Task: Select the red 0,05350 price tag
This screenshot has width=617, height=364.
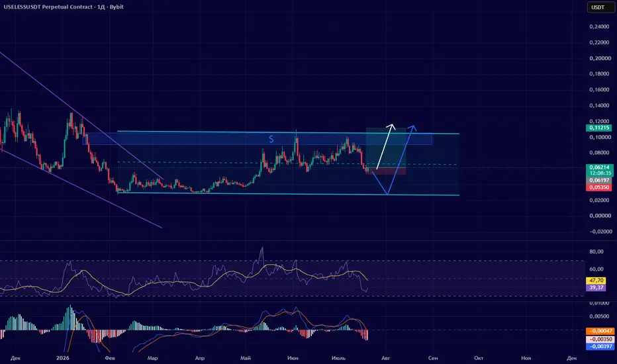Action: pos(599,187)
